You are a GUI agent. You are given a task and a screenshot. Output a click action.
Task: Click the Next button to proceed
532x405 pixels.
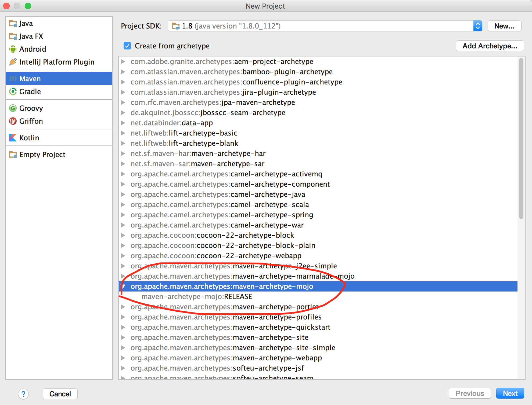tap(510, 393)
